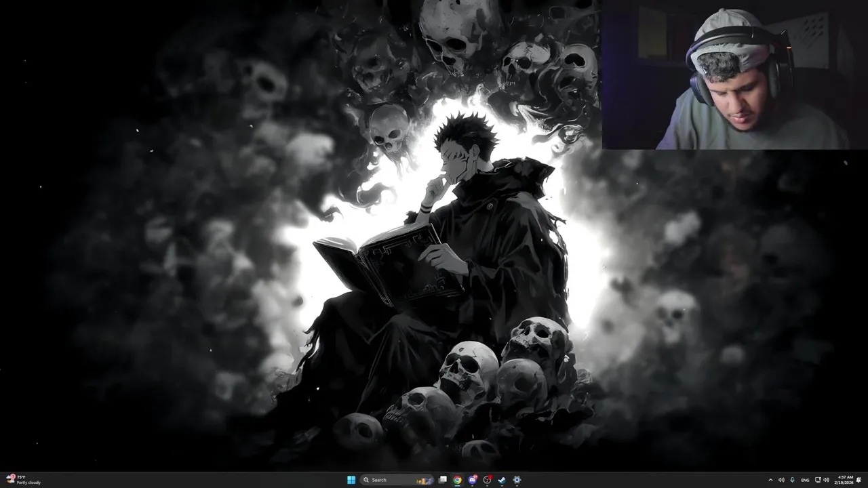
Task: Open Google Chrome from the taskbar
Action: pyautogui.click(x=458, y=480)
